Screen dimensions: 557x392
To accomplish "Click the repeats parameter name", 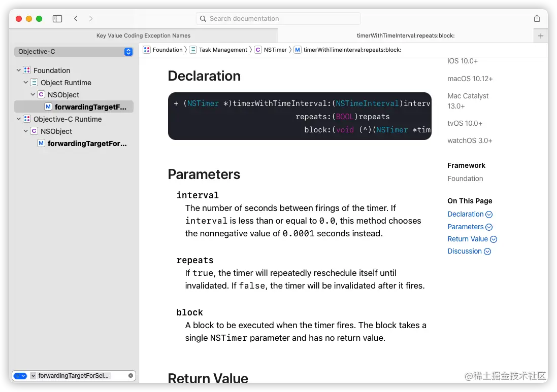I will [x=195, y=260].
